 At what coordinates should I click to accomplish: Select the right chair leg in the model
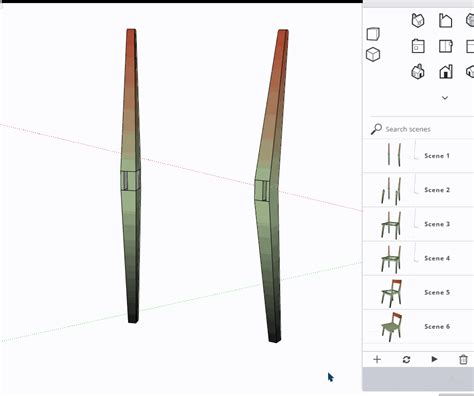(x=271, y=187)
